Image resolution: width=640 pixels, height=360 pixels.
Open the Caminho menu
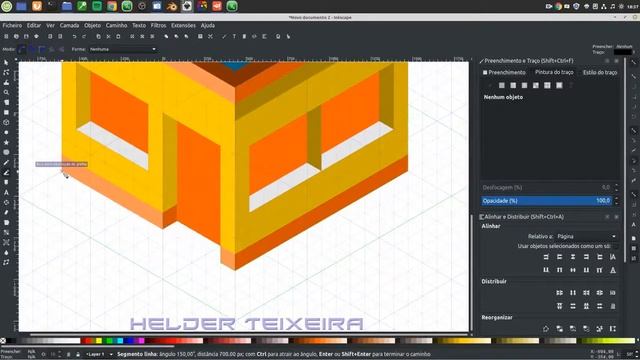tap(116, 25)
